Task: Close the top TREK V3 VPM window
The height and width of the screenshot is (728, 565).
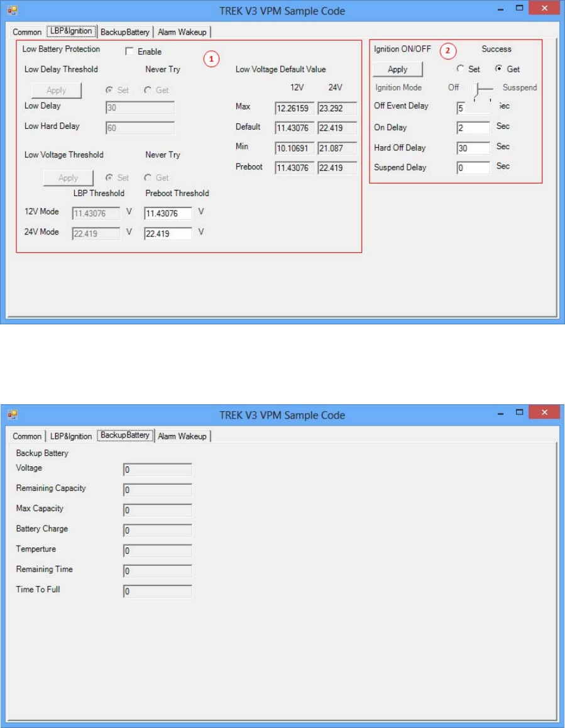Action: pyautogui.click(x=544, y=8)
